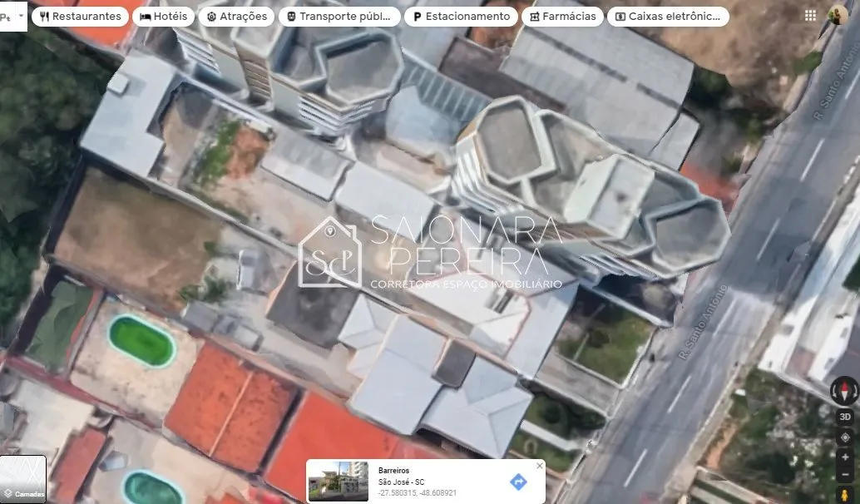Filter map by Hotéis
This screenshot has width=860, height=504.
point(164,17)
